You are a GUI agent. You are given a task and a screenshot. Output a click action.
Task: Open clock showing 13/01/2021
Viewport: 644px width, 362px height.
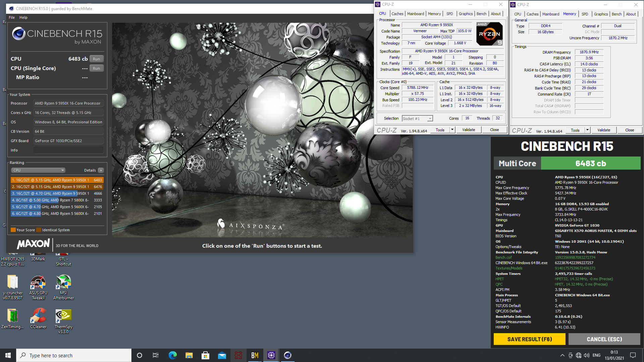614,355
